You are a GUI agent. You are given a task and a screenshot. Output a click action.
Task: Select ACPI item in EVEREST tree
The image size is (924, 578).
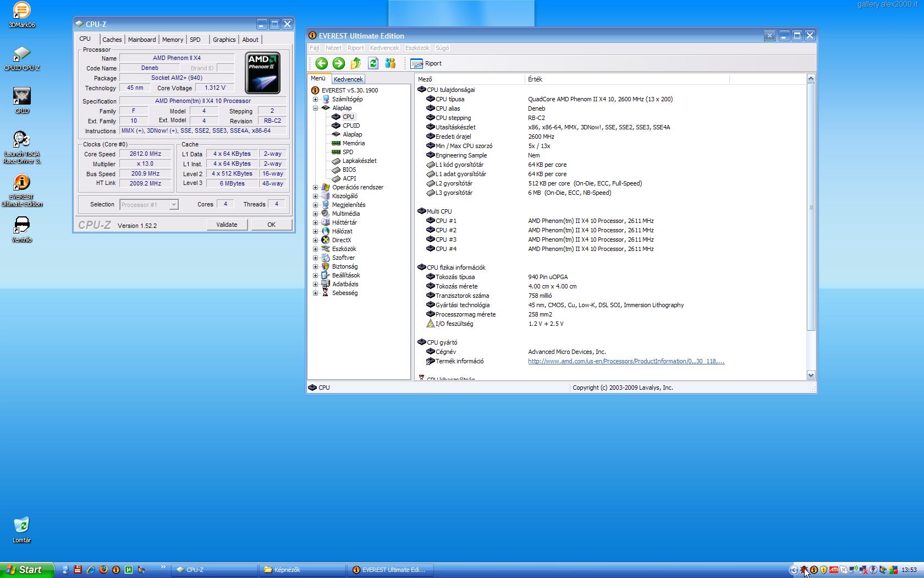coord(349,178)
